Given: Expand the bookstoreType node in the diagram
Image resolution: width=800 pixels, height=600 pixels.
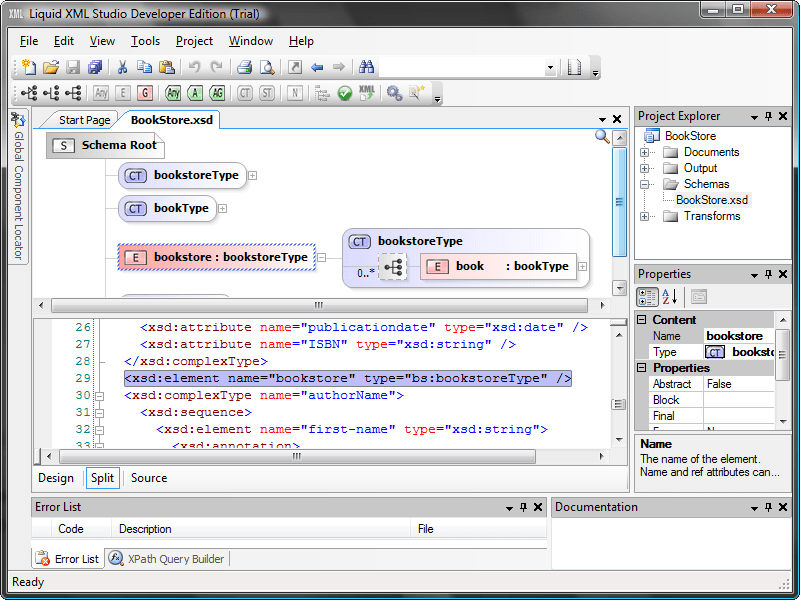Looking at the screenshot, I should [251, 175].
